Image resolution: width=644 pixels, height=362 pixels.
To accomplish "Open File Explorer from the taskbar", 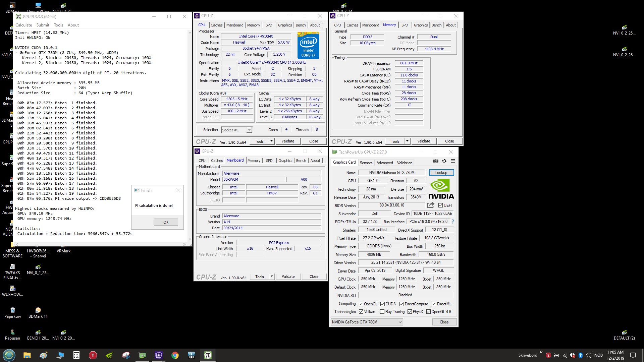I will click(x=27, y=355).
